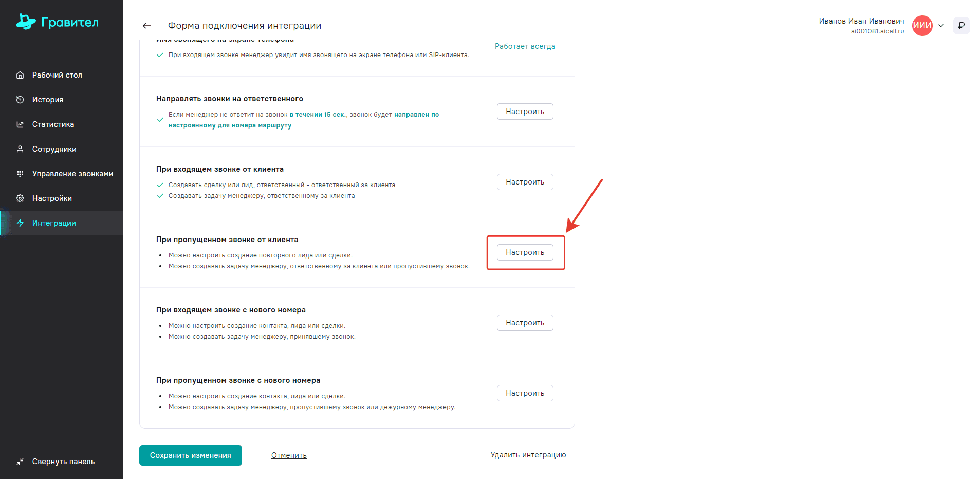Click Настроить for incoming call from new number
980x479 pixels.
(x=525, y=323)
